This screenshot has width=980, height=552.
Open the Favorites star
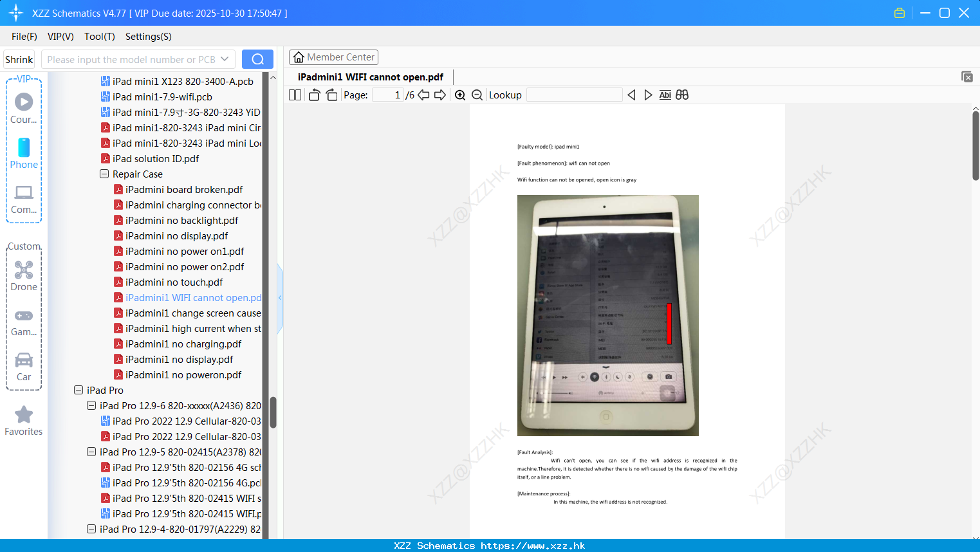tap(24, 421)
